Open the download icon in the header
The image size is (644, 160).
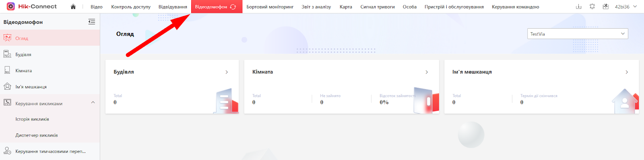579,6
